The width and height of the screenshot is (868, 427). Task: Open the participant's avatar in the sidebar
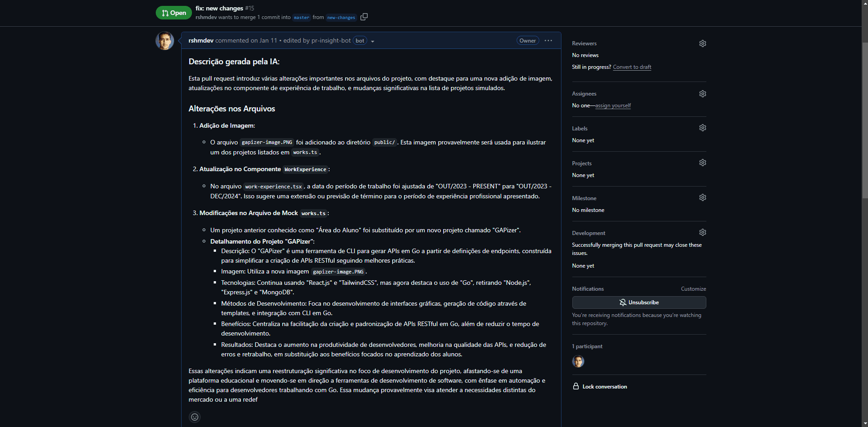pos(578,361)
